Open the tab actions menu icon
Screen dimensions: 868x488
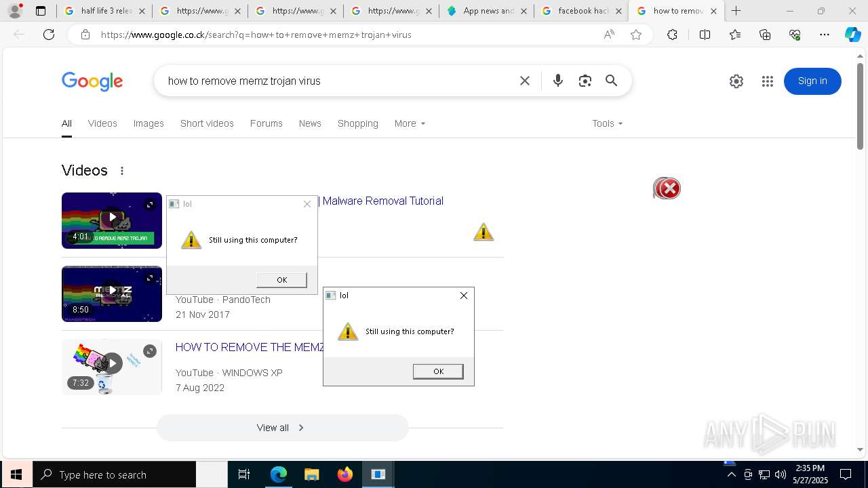click(x=41, y=11)
